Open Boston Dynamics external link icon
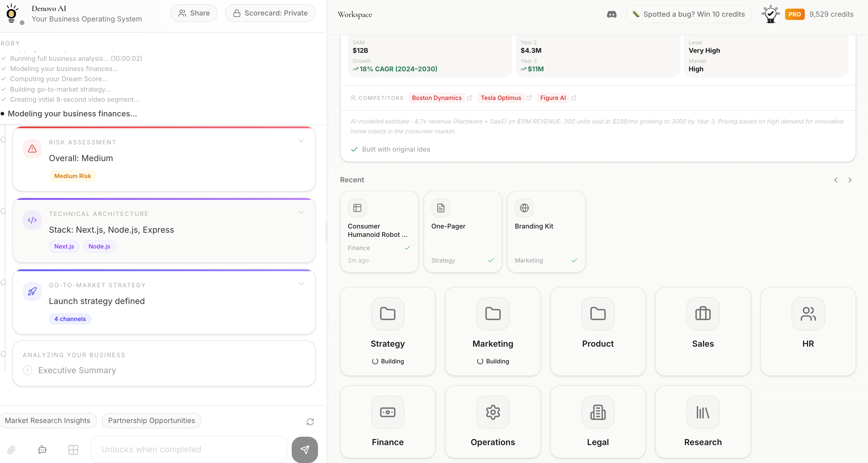 click(469, 98)
